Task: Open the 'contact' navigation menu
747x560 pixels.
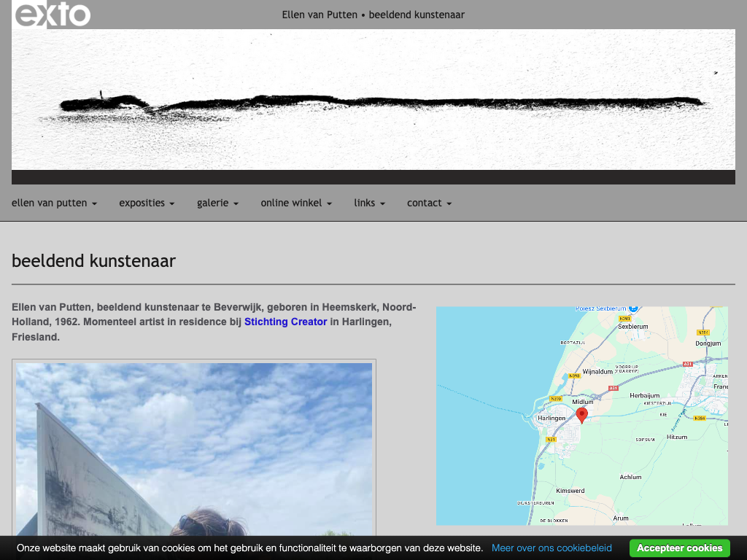Action: (429, 203)
